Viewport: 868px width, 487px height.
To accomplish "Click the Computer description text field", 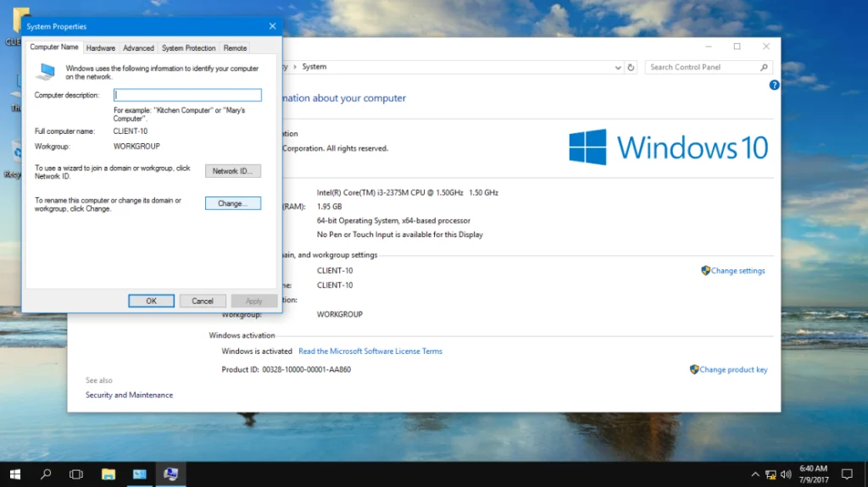I will point(187,95).
